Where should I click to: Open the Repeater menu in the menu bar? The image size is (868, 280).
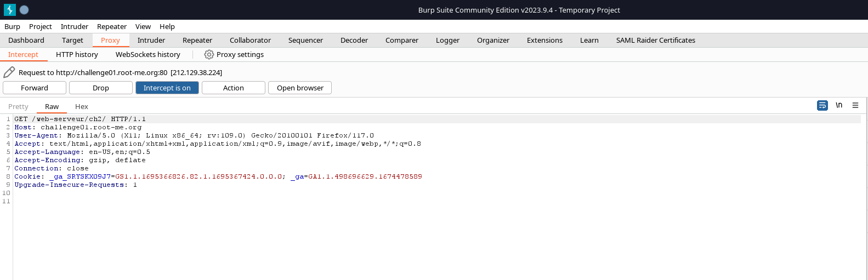112,26
